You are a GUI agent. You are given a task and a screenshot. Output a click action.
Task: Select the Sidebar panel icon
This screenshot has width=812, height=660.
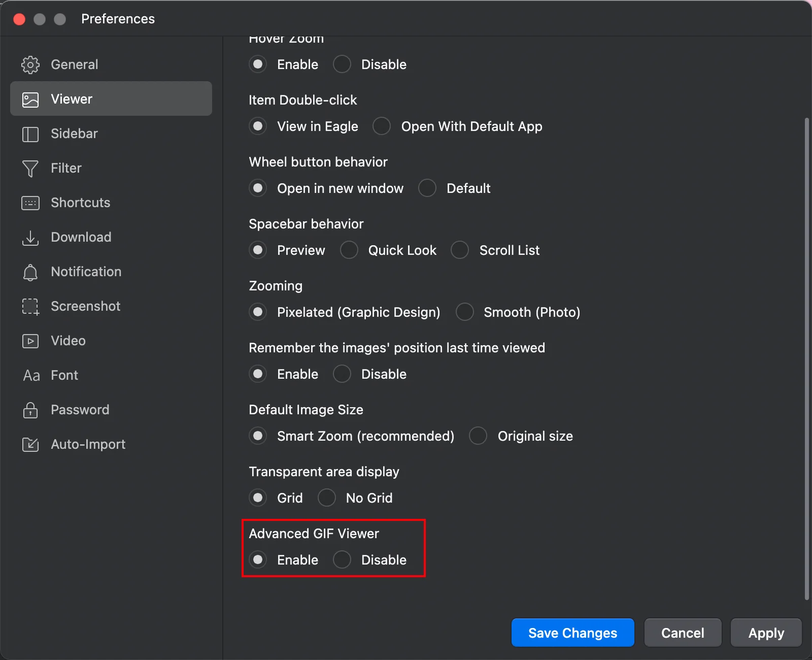(30, 134)
